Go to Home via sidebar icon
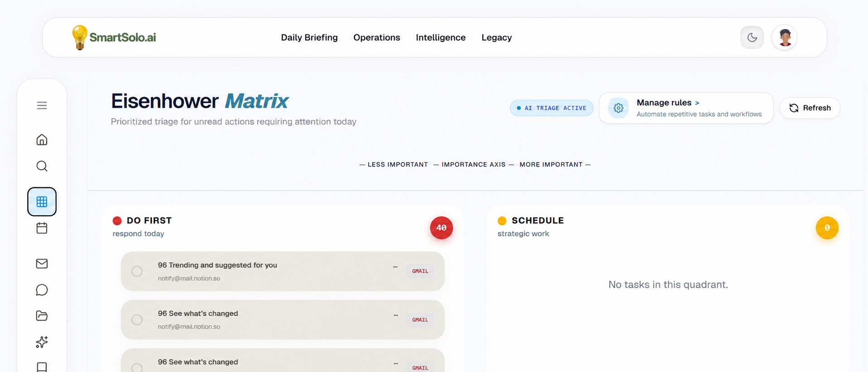 (42, 140)
